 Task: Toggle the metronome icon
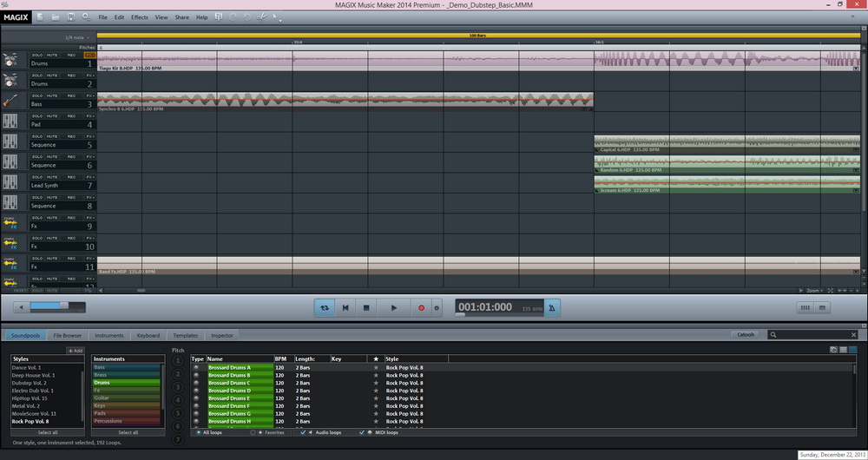click(x=552, y=308)
